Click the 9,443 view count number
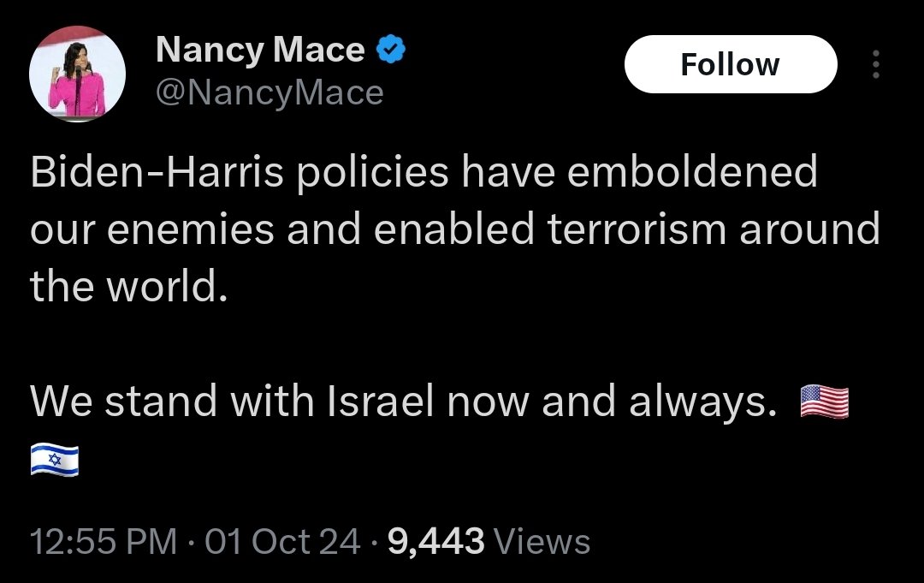924x583 pixels. pos(436,541)
